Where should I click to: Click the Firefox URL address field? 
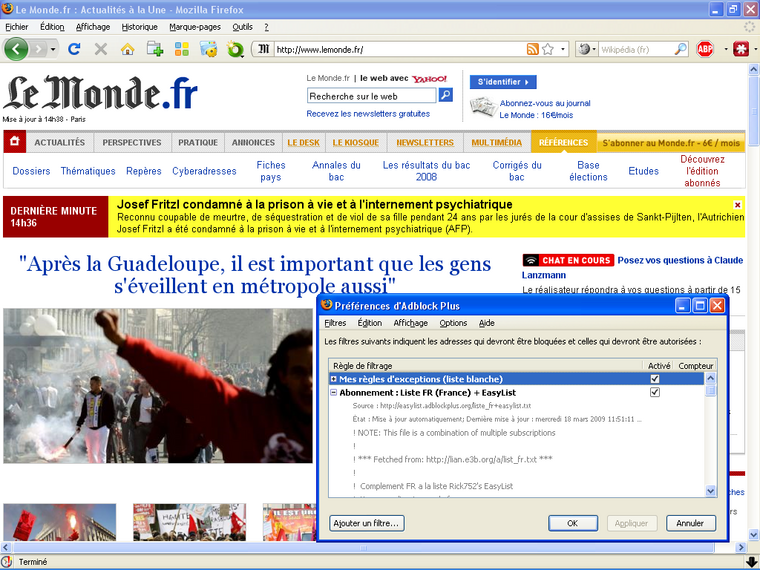pyautogui.click(x=399, y=49)
